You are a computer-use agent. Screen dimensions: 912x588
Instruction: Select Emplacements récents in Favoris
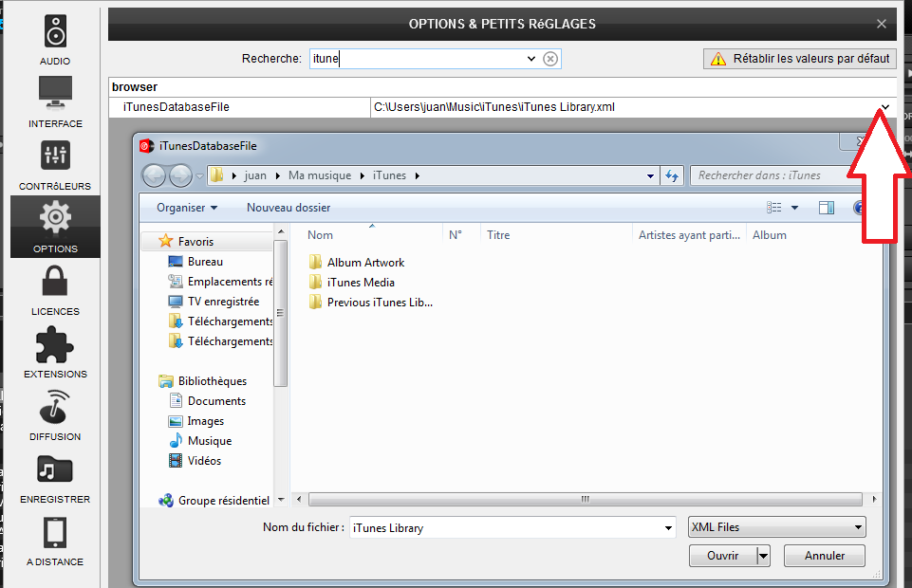coord(220,282)
